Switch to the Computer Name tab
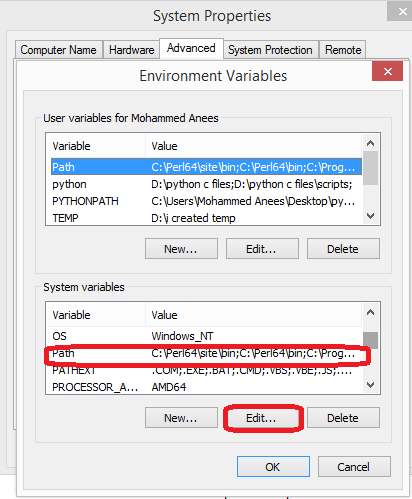Image resolution: width=412 pixels, height=499 pixels. pos(58,50)
